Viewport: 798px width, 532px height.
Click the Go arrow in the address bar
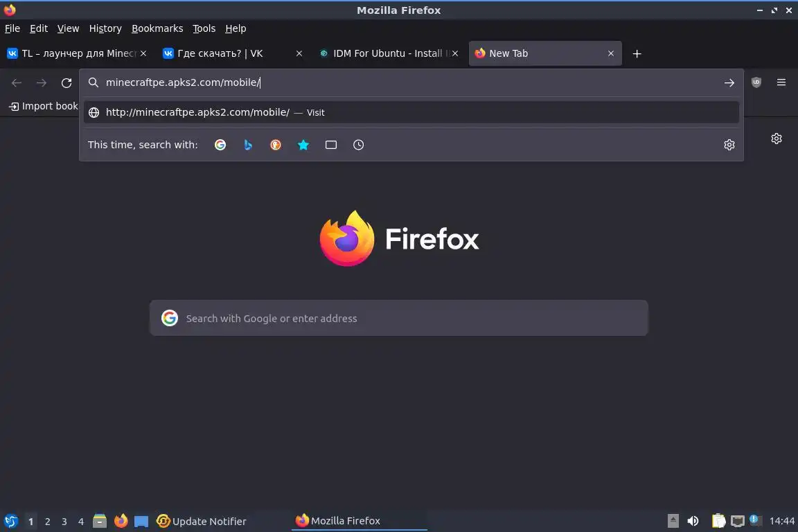pos(729,82)
